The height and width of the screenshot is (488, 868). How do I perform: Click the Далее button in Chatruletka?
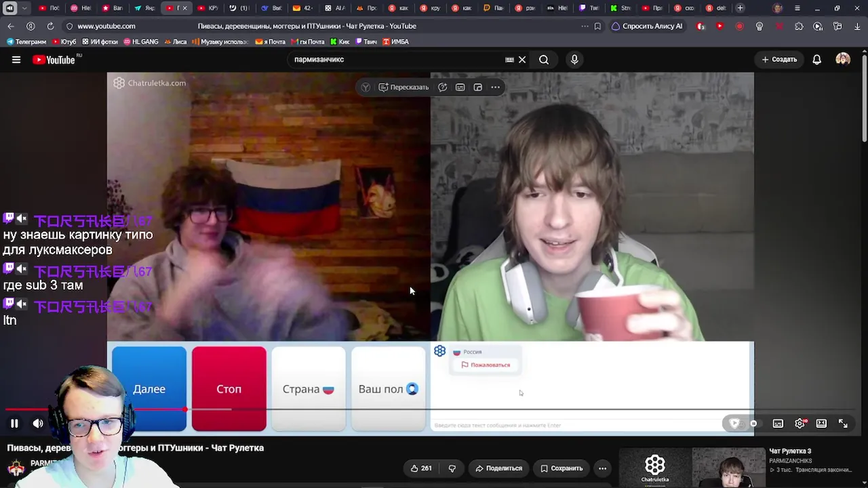pyautogui.click(x=149, y=389)
